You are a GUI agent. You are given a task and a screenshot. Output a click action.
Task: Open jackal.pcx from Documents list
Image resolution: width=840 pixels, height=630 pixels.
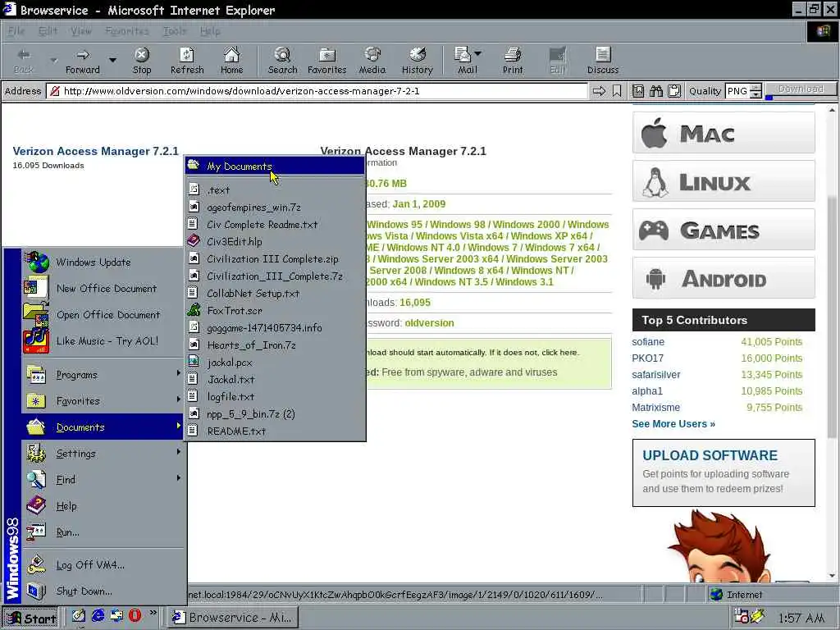275,362
